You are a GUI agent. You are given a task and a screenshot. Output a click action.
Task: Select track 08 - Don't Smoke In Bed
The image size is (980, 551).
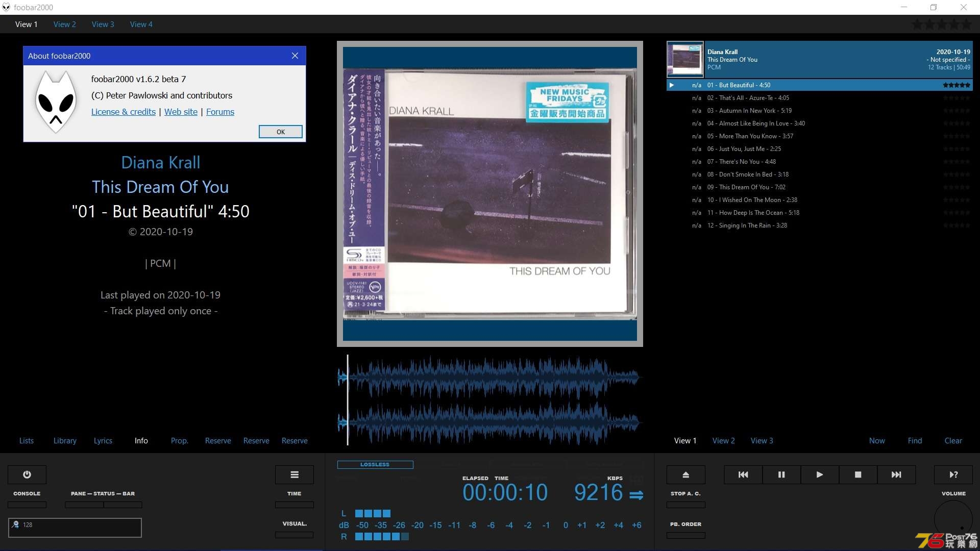[x=820, y=174]
